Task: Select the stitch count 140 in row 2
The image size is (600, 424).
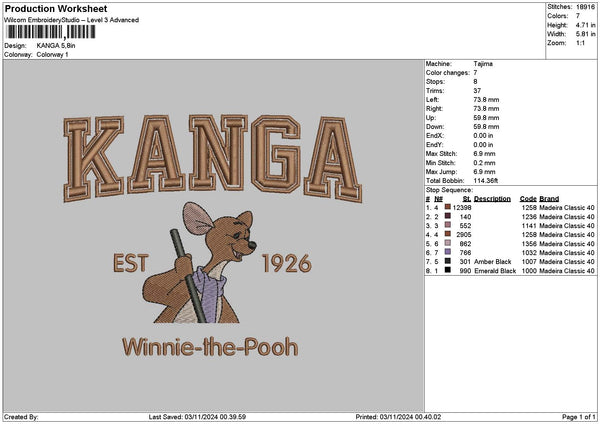Action: 466,217
